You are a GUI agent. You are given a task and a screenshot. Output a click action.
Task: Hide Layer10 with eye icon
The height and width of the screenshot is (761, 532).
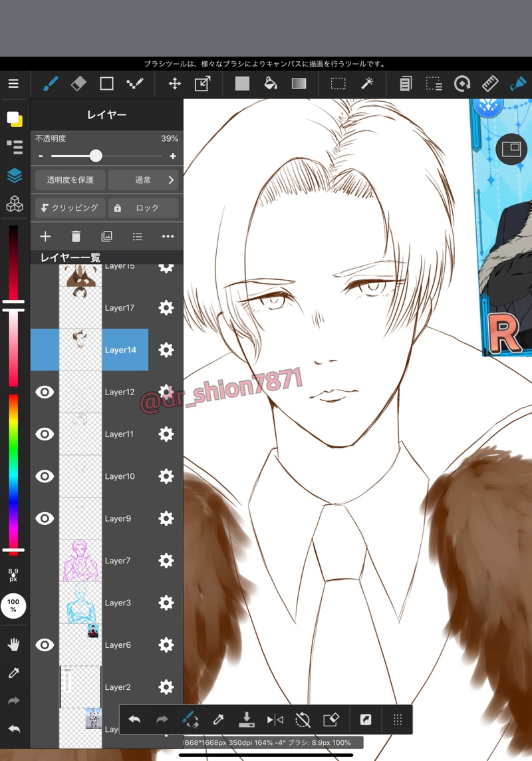click(x=45, y=476)
